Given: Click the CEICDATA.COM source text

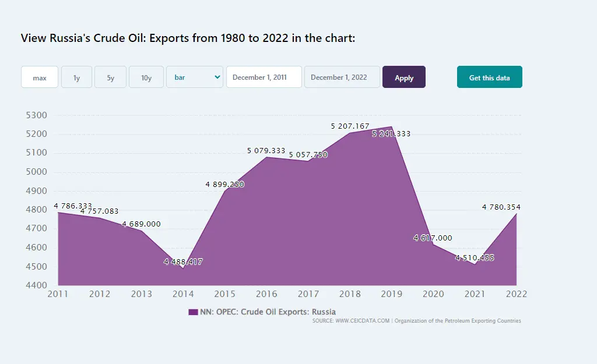Looking at the screenshot, I should [x=351, y=321].
